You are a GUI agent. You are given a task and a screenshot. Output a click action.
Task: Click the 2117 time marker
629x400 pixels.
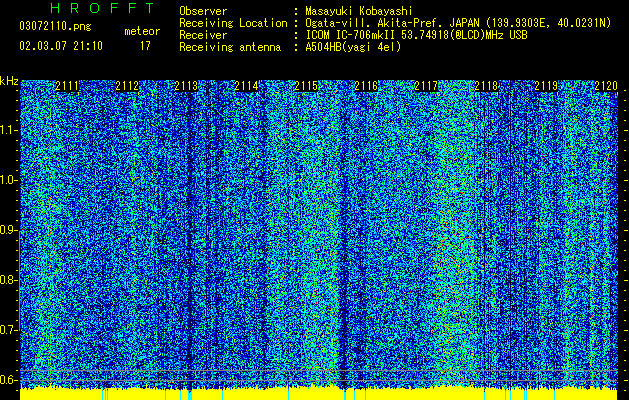(x=426, y=85)
